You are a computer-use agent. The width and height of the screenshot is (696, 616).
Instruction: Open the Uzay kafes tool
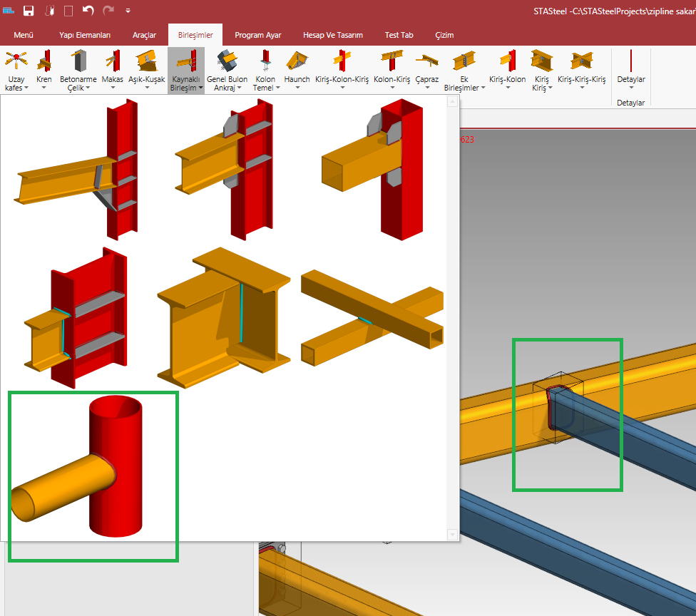(x=16, y=70)
